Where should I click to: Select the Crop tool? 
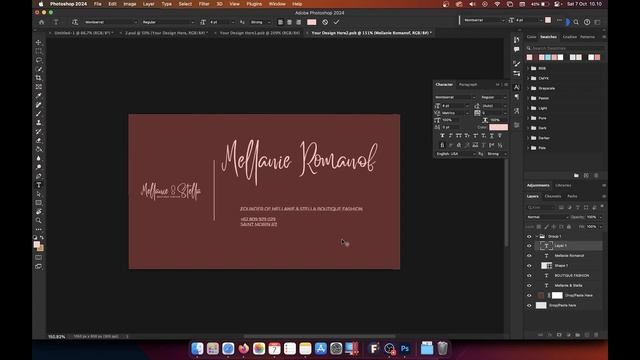39,78
